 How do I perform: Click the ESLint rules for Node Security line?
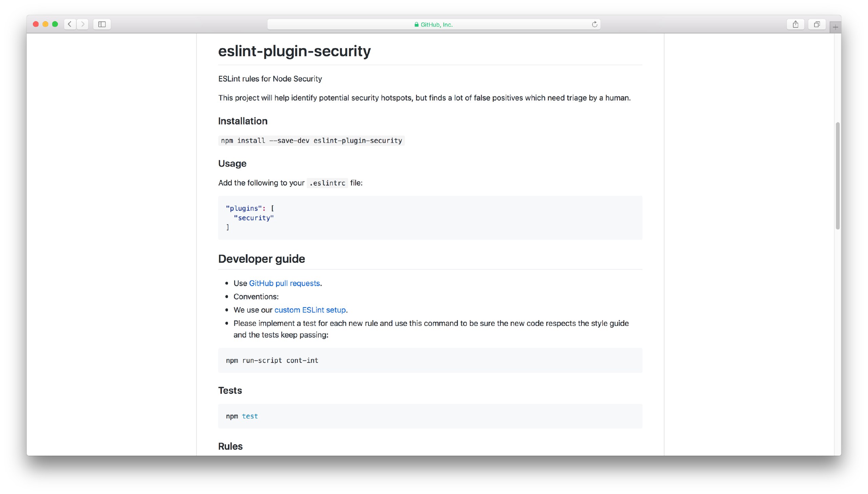(270, 79)
